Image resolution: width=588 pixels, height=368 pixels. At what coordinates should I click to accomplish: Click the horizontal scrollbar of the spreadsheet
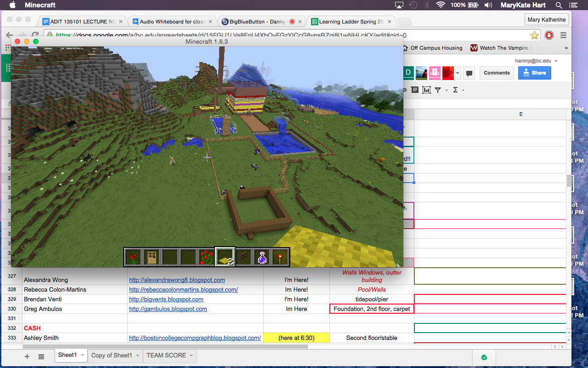165,346
